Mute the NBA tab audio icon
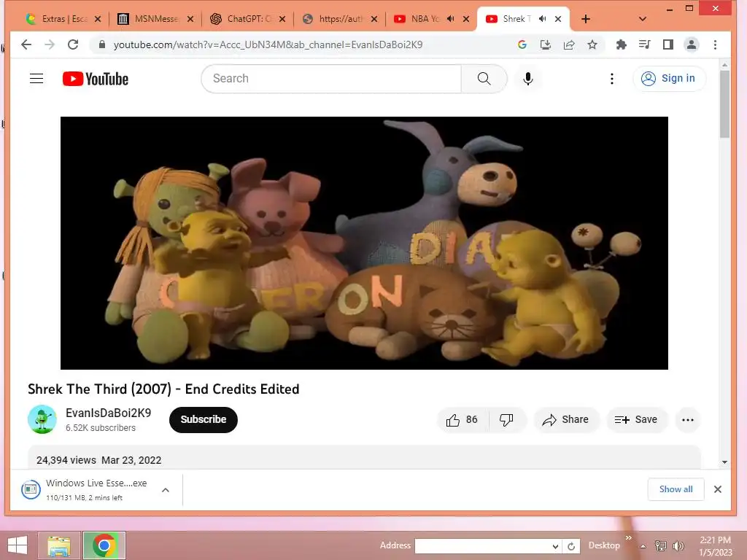747x560 pixels. 451,19
